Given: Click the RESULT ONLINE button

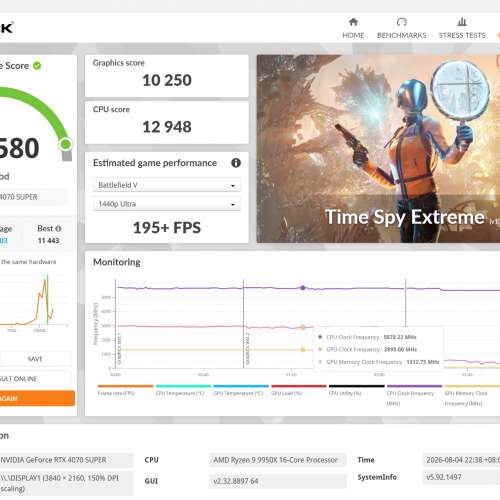Looking at the screenshot, I should point(35,379).
